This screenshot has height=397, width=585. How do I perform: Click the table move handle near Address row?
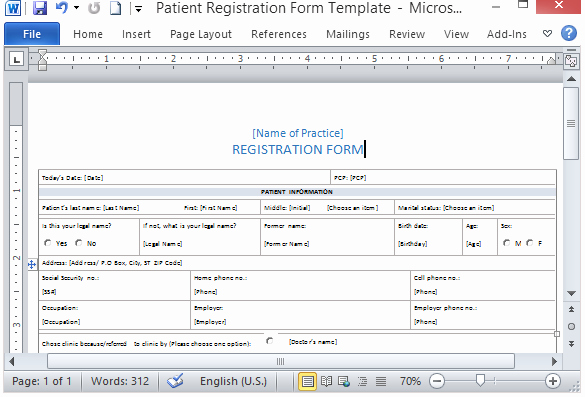click(32, 265)
